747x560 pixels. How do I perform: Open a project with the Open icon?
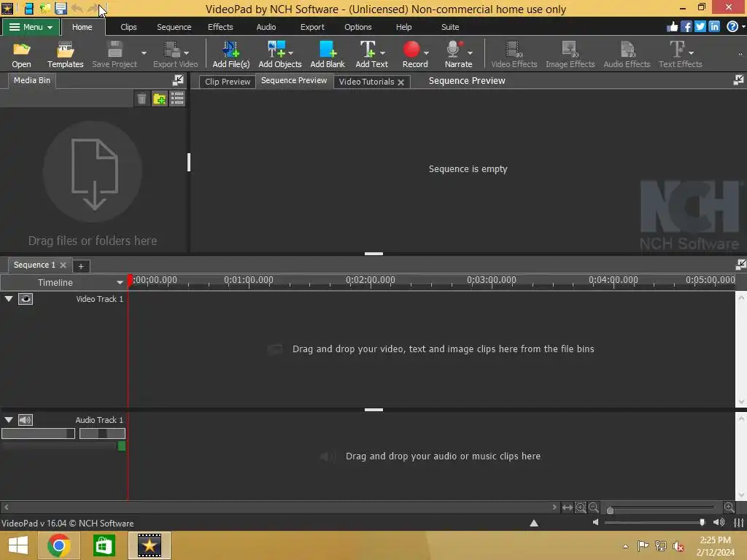pyautogui.click(x=21, y=54)
